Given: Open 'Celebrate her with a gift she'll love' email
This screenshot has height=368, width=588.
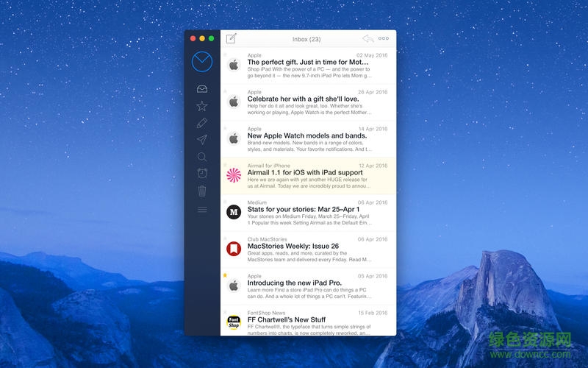Looking at the screenshot, I should pyautogui.click(x=308, y=102).
